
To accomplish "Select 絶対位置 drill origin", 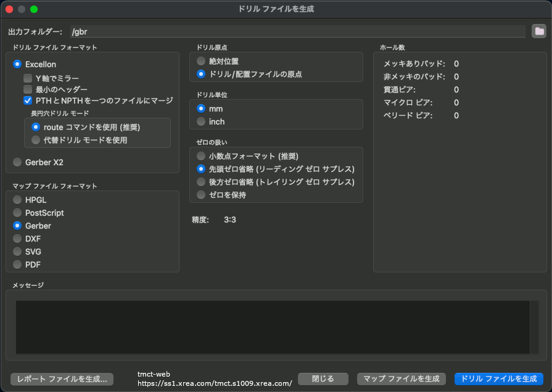I will click(201, 61).
